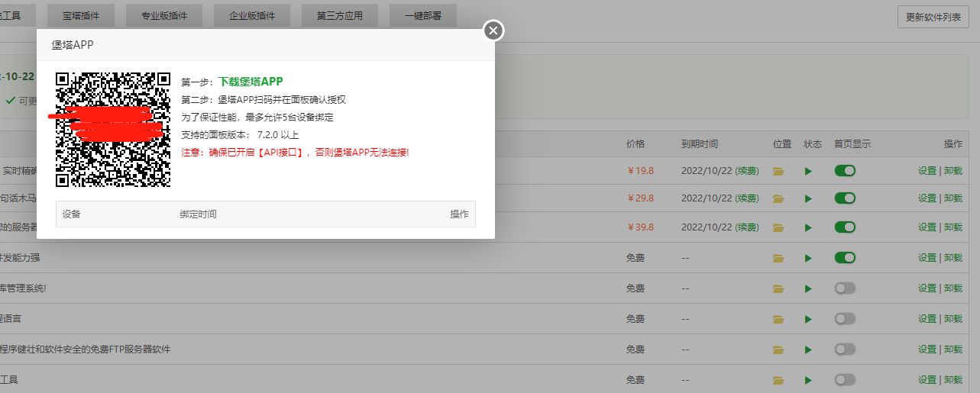Click the red API接口 warning text
Screen dimensions: 980x393
point(295,153)
